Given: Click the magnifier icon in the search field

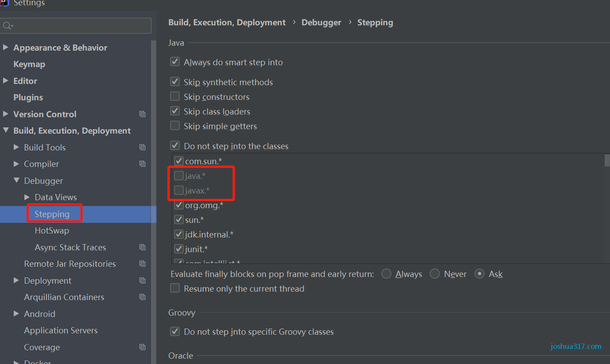Looking at the screenshot, I should [x=8, y=26].
